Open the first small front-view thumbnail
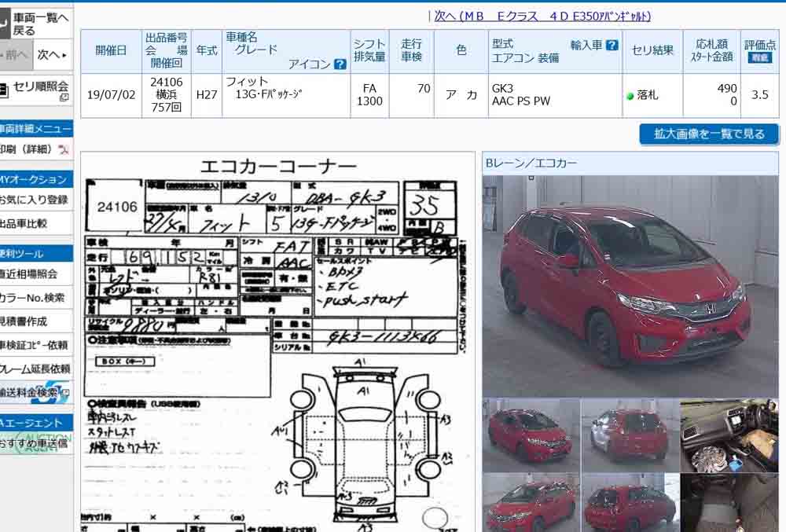The height and width of the screenshot is (532, 786). coord(531,435)
